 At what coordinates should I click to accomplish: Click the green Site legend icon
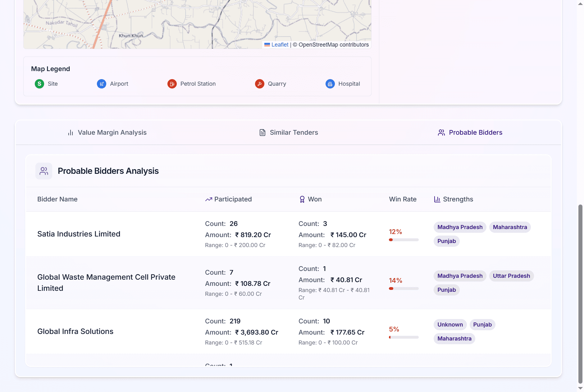click(39, 84)
